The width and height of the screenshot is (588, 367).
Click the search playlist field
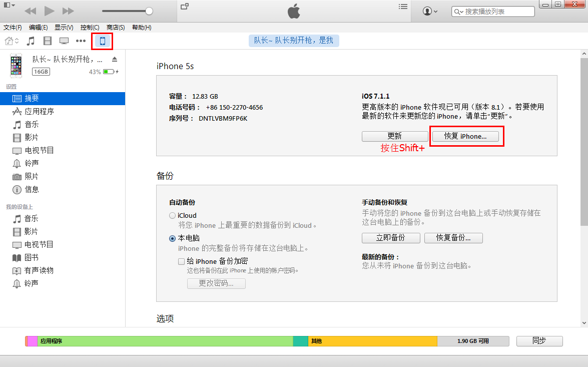(x=493, y=12)
